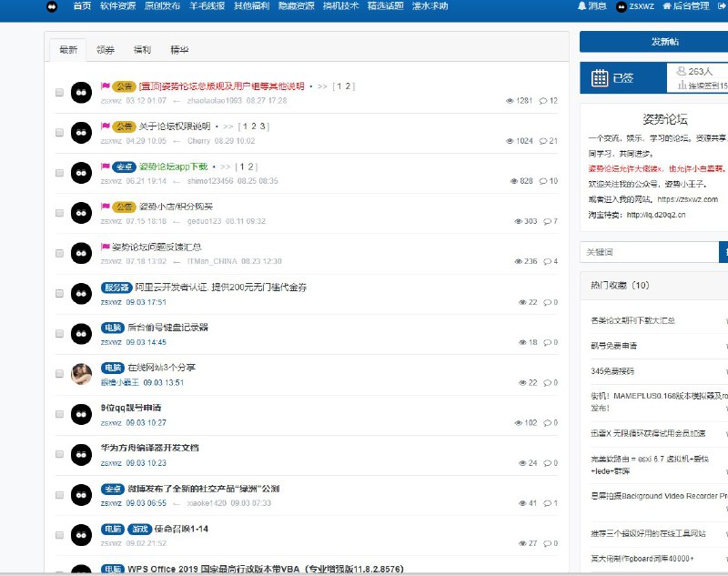
Task: Tick checkbox for 姿势论坛问题反馈汇总 post
Action: tap(59, 253)
